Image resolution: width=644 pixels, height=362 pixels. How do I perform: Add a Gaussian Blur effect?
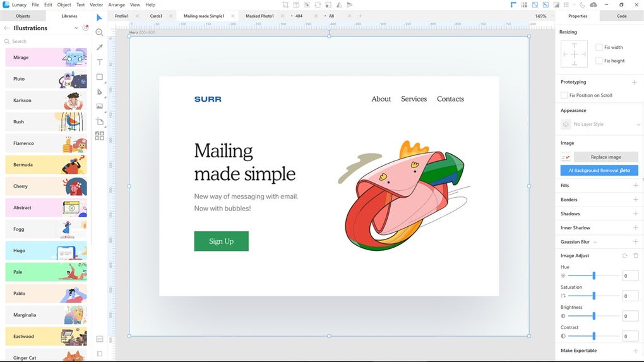(x=635, y=241)
